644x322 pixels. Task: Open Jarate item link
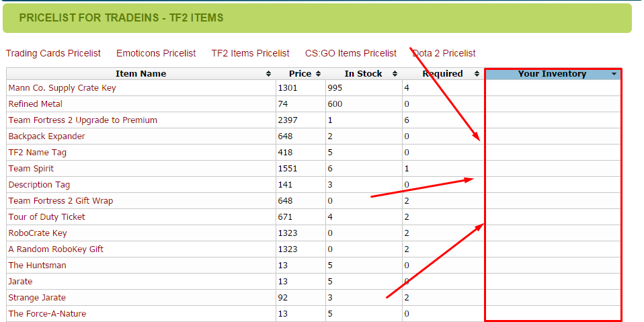tap(20, 282)
